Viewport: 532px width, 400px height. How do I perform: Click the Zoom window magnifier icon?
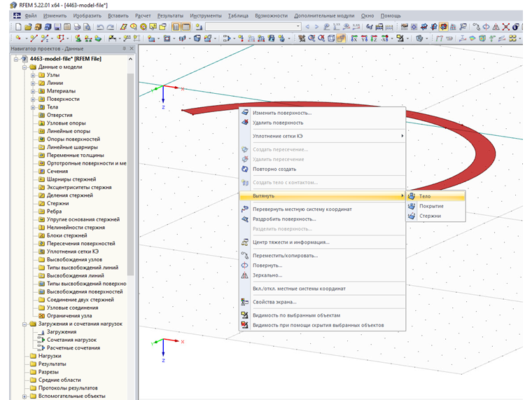point(311,39)
